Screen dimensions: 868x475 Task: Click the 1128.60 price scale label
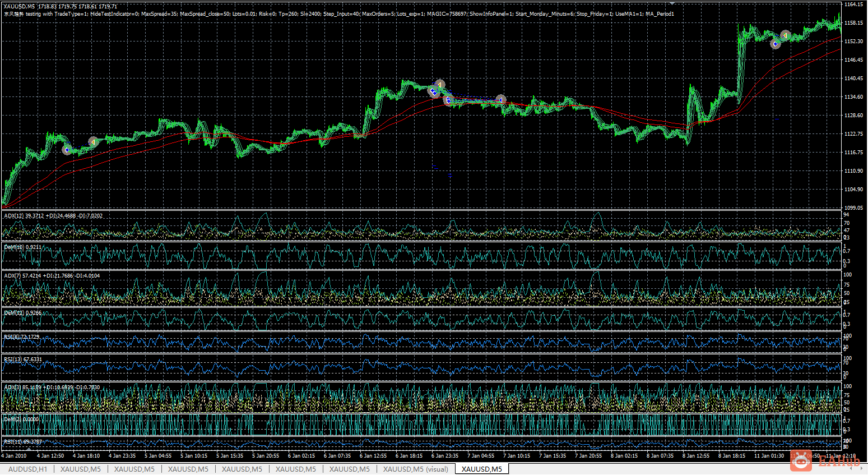coord(853,116)
